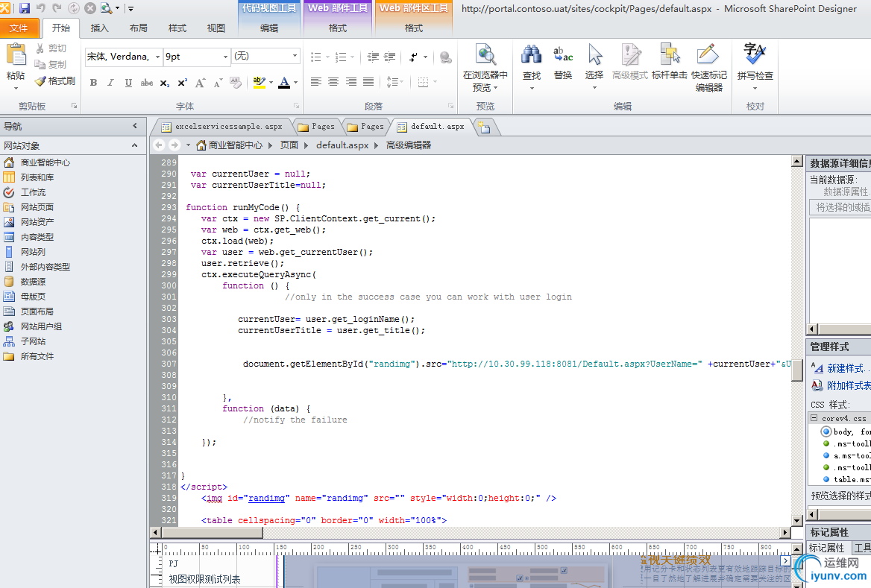The image size is (871, 588).
Task: Toggle align text left
Action: pos(316,82)
